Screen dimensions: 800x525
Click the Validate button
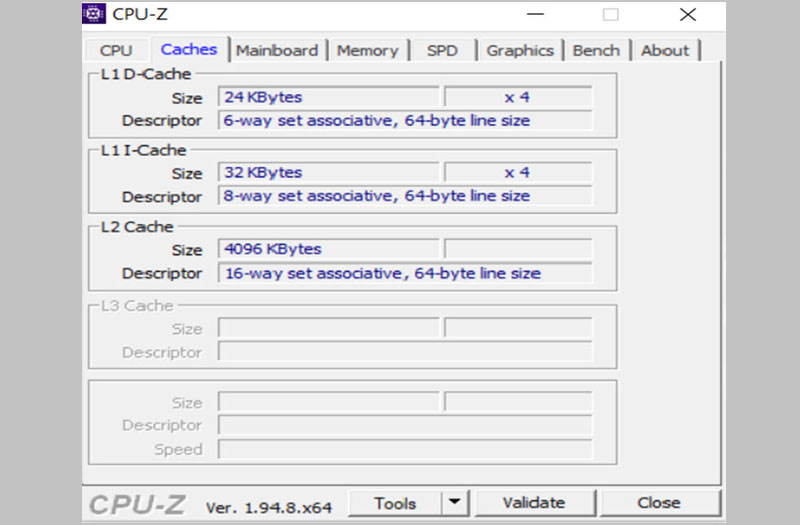click(x=534, y=503)
